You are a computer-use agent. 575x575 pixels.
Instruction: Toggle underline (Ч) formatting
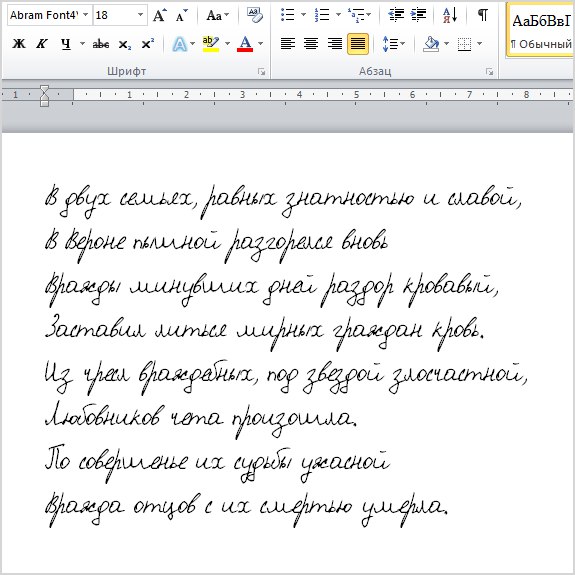[66, 44]
